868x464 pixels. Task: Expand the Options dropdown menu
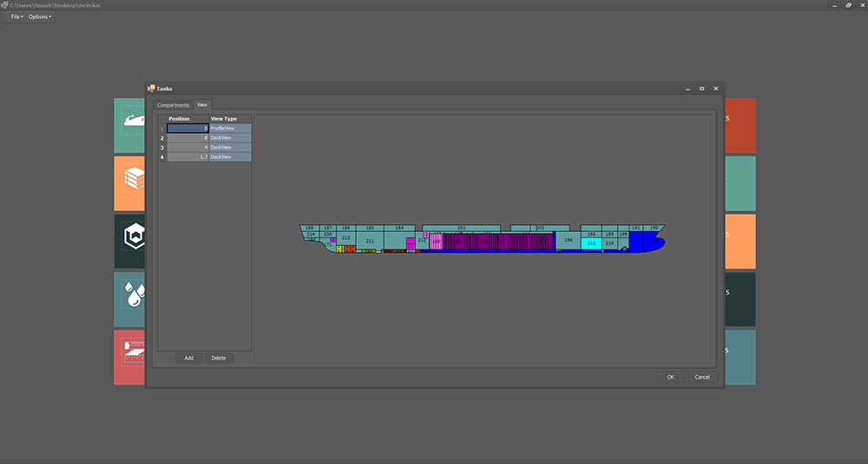click(40, 17)
